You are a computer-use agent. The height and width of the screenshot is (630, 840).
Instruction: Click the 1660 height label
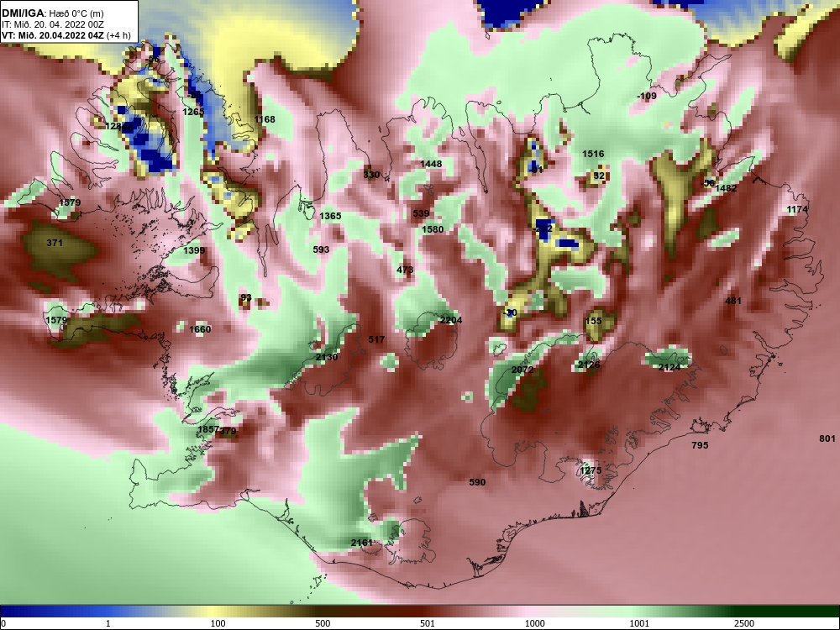[201, 329]
